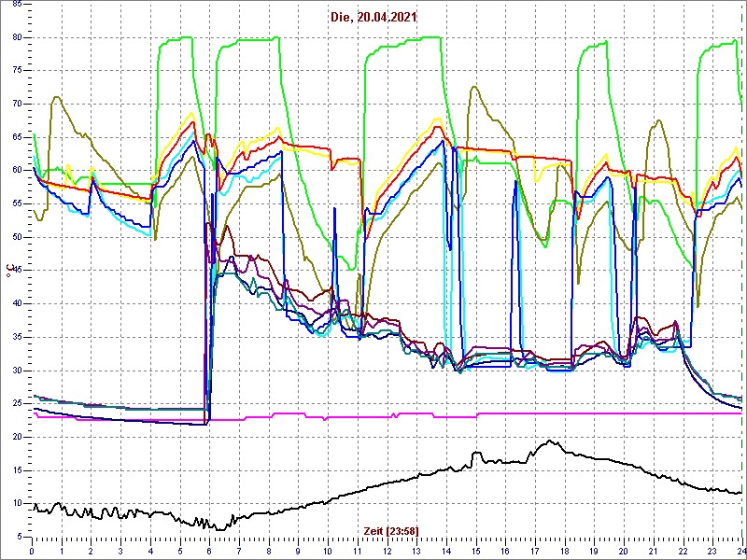Click hour 23 on the time axis
The width and height of the screenshot is (747, 560).
pyautogui.click(x=712, y=552)
